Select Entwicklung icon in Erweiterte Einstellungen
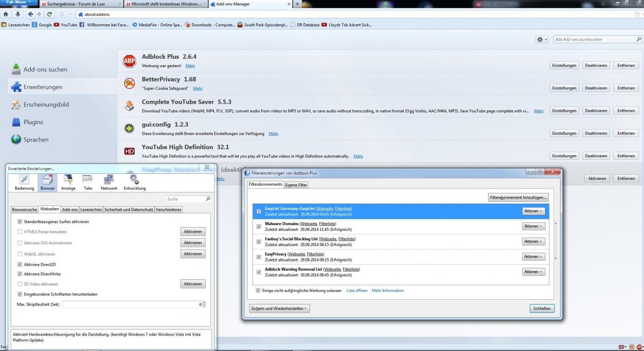644x351 pixels. tap(134, 183)
